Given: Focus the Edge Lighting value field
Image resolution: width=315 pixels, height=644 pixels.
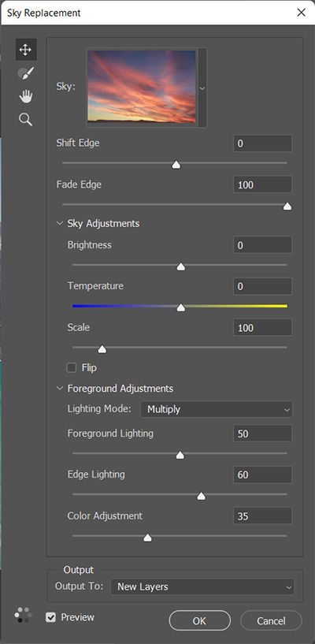Looking at the screenshot, I should tap(262, 475).
